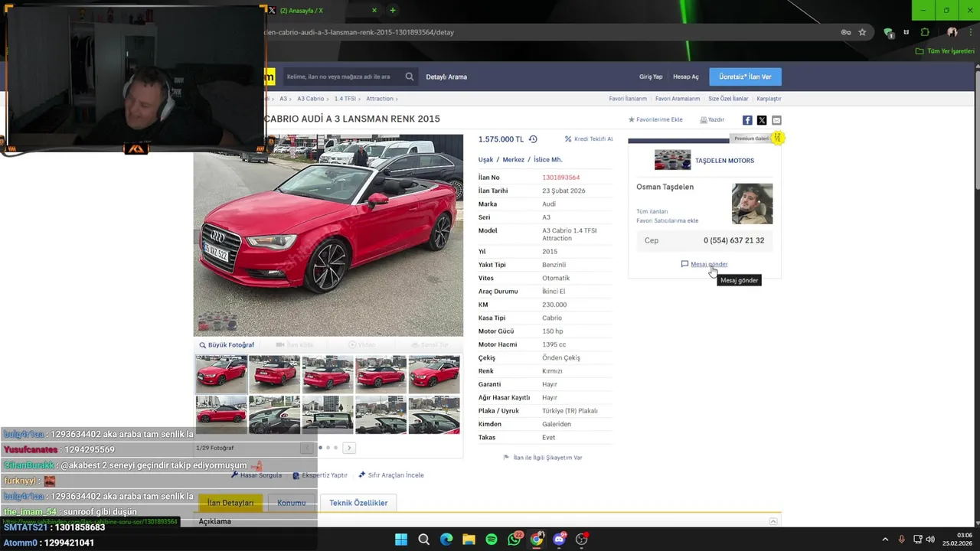Click the site search input field

coord(341,77)
